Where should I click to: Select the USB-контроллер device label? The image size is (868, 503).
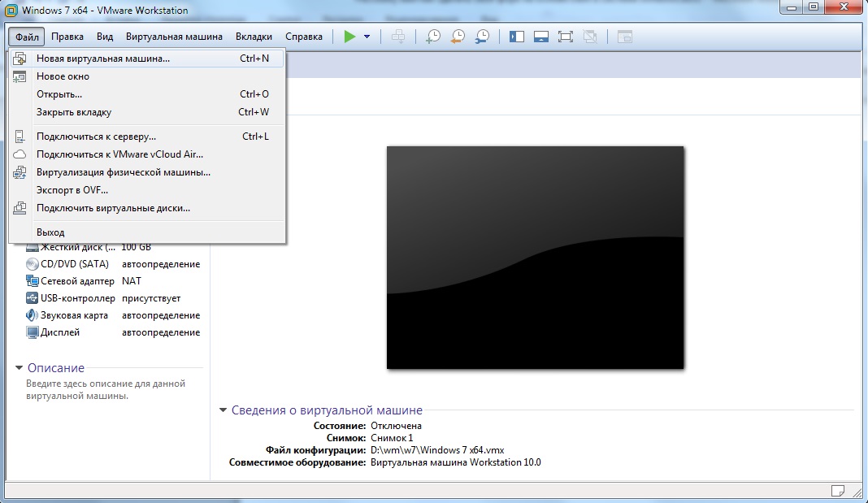[77, 298]
